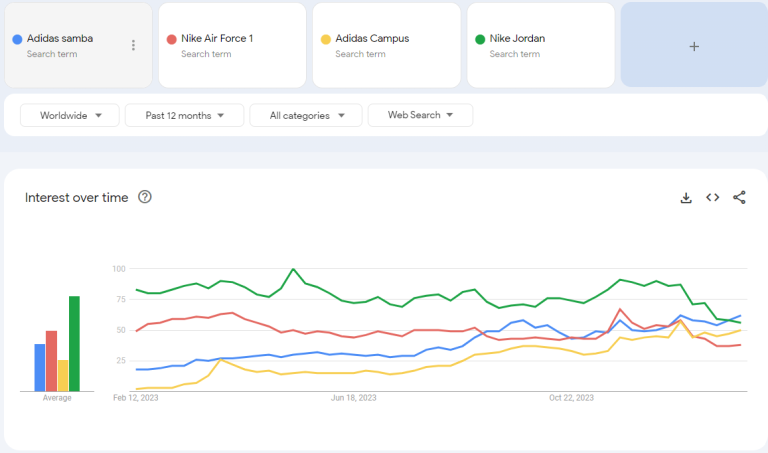Click the red dot beside Nike Air Force 1

click(171, 39)
